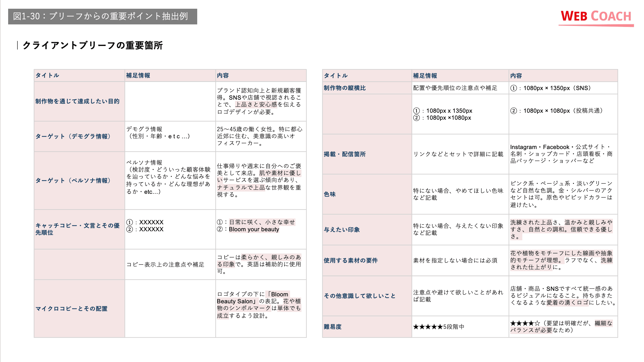Select title cell 色味
The height and width of the screenshot is (362, 644).
[x=367, y=194]
